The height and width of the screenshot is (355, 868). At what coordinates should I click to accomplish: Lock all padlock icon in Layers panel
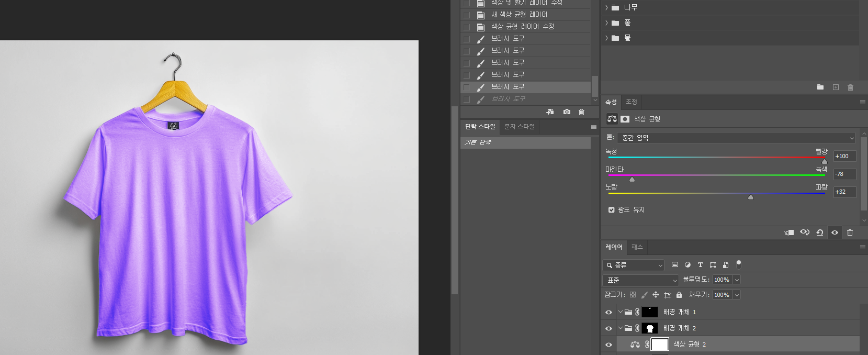click(x=679, y=295)
